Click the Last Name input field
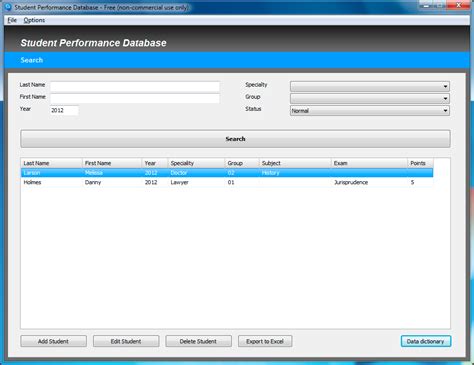 click(135, 86)
